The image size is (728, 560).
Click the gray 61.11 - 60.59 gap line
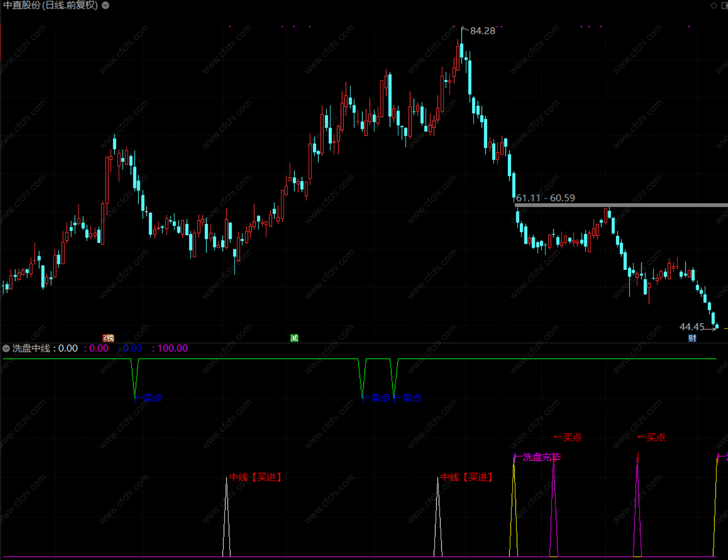click(621, 205)
